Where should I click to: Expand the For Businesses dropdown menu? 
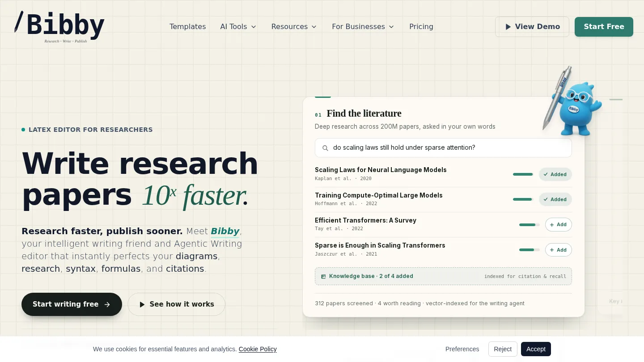[x=363, y=27]
